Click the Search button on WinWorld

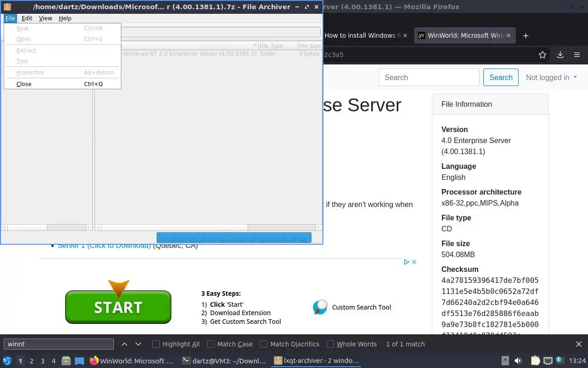coord(501,77)
